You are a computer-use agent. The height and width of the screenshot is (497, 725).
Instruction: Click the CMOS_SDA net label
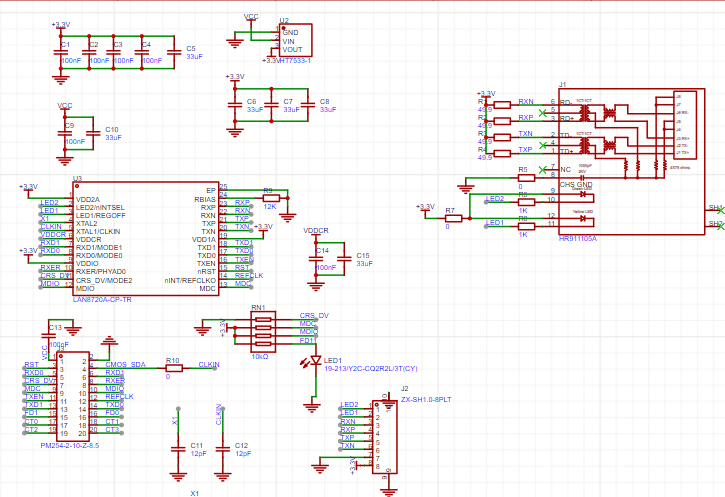(125, 365)
